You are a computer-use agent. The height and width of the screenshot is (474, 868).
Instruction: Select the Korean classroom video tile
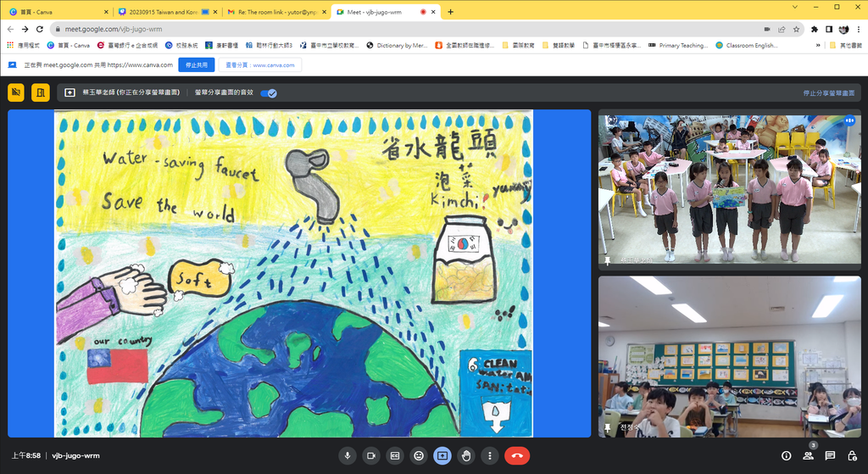(730, 357)
